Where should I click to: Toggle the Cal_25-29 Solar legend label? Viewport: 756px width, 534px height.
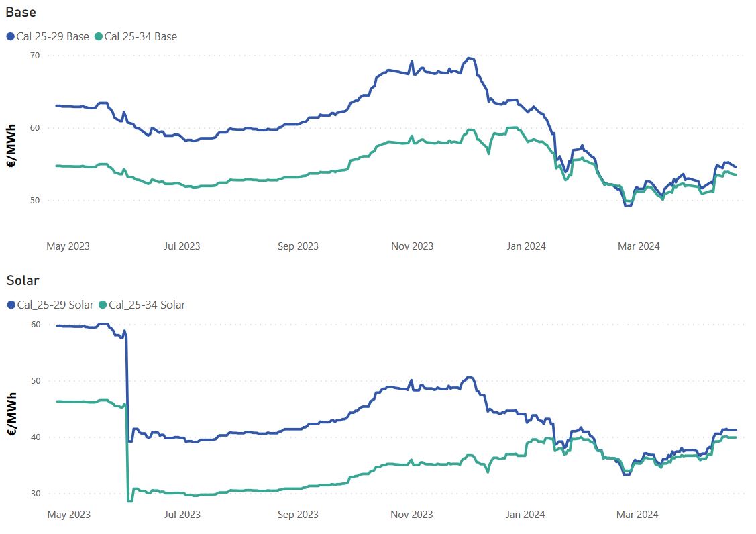click(56, 305)
